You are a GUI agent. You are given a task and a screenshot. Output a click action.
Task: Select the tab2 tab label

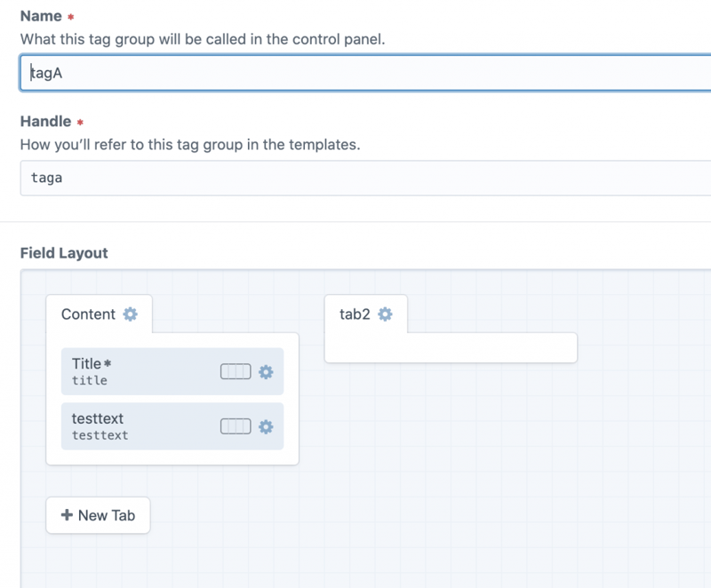pos(355,314)
